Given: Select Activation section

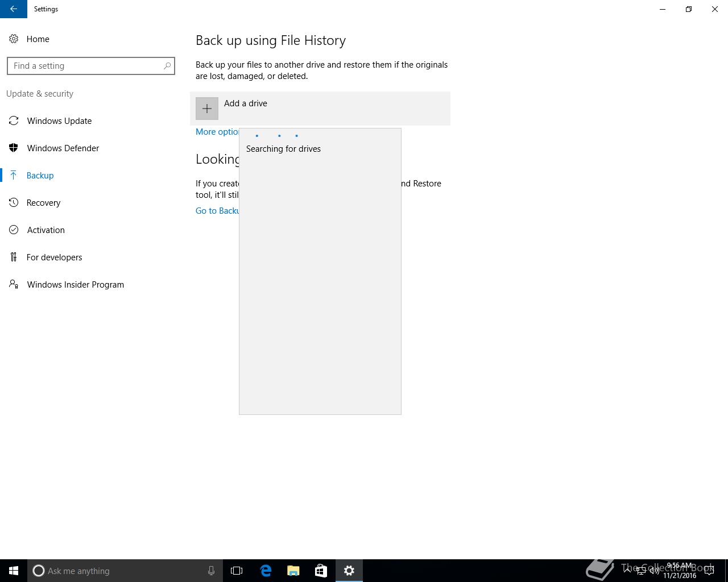Looking at the screenshot, I should point(91,230).
